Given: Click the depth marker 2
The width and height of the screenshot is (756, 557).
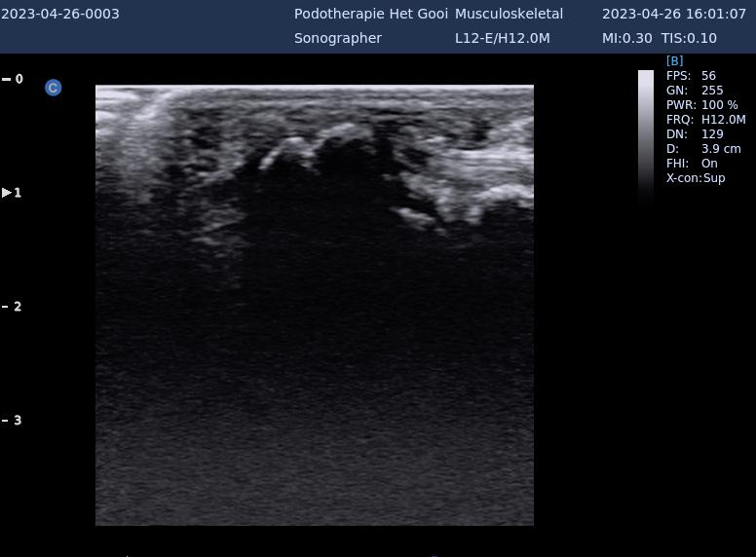Looking at the screenshot, I should (18, 307).
